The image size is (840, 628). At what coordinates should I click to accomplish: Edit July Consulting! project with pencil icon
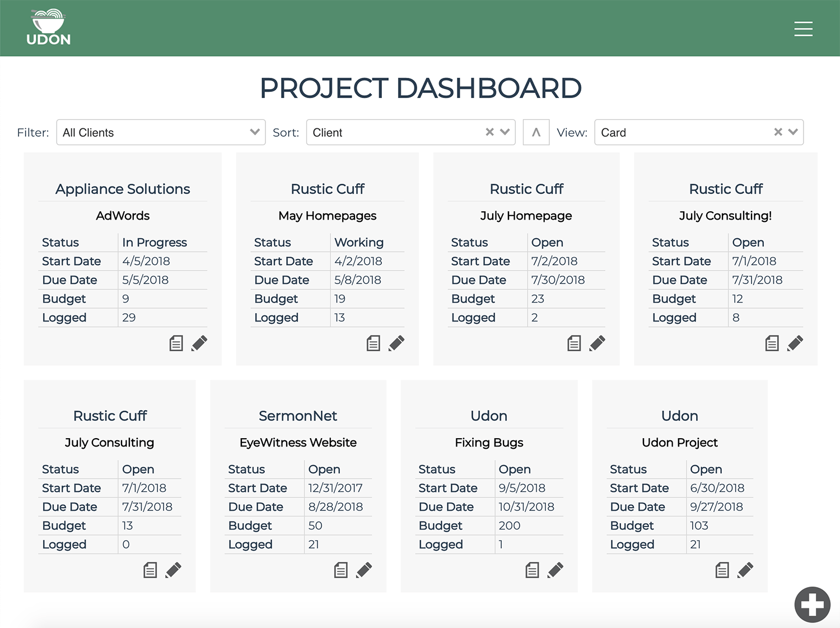point(795,343)
